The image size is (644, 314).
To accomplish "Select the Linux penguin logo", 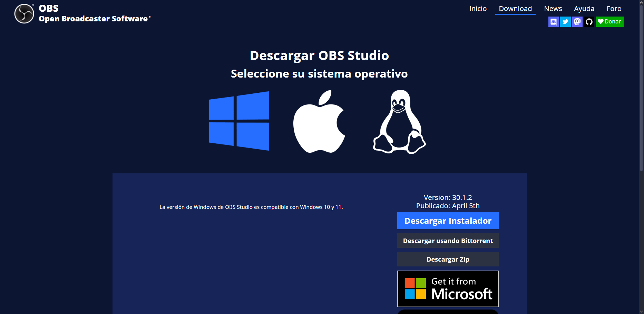I will coord(399,122).
